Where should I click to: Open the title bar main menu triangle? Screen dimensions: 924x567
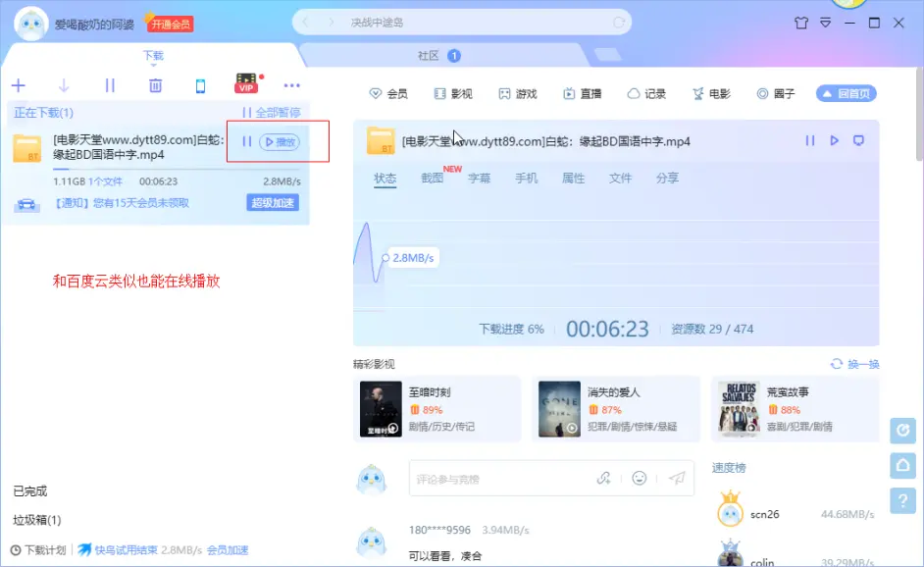826,23
